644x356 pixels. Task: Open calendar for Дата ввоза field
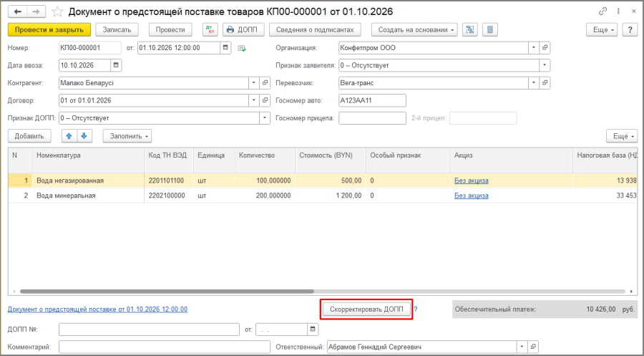116,65
